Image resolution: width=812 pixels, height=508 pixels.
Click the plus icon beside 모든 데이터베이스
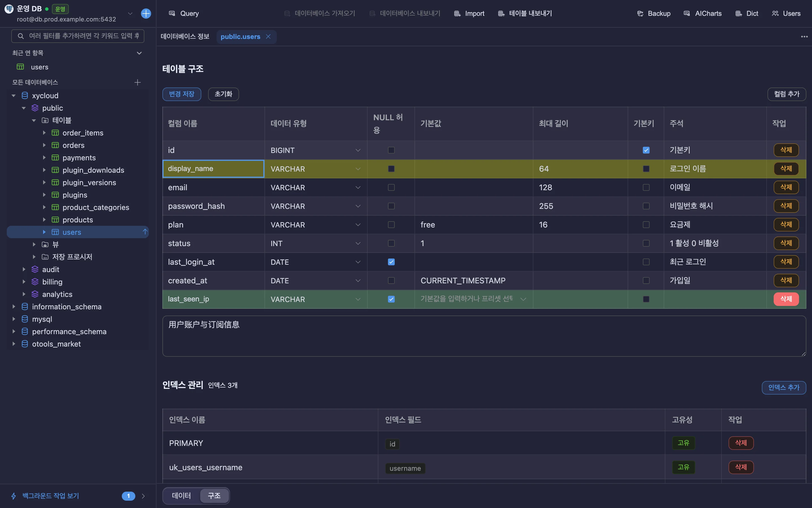(x=138, y=82)
